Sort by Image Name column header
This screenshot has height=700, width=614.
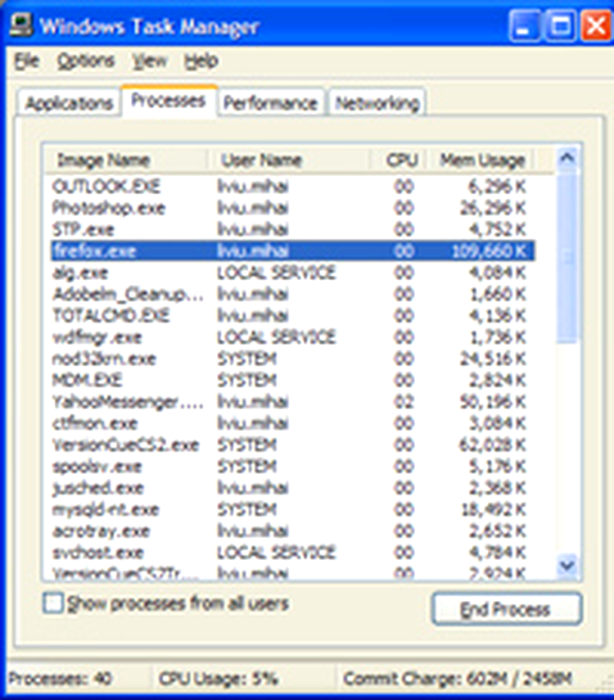pyautogui.click(x=125, y=160)
